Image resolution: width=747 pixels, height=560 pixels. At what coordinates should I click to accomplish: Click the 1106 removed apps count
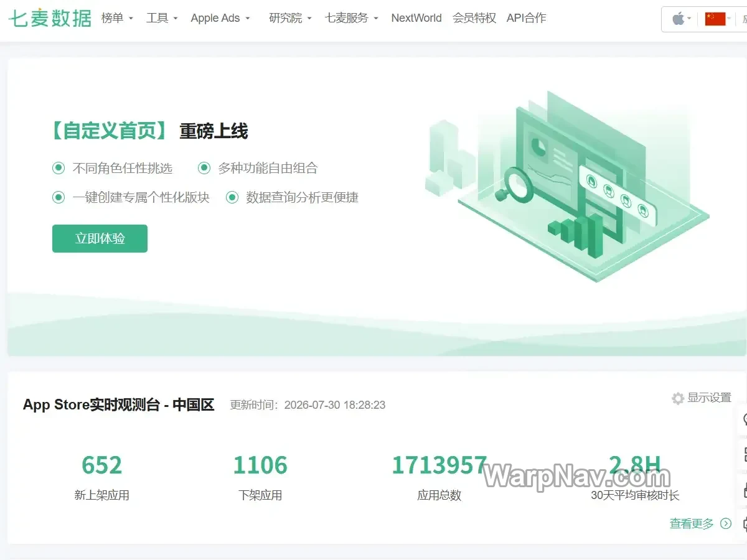pos(260,465)
